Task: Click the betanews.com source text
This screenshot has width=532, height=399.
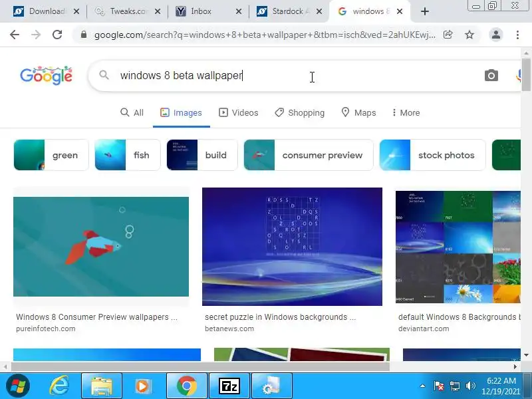Action: (229, 329)
